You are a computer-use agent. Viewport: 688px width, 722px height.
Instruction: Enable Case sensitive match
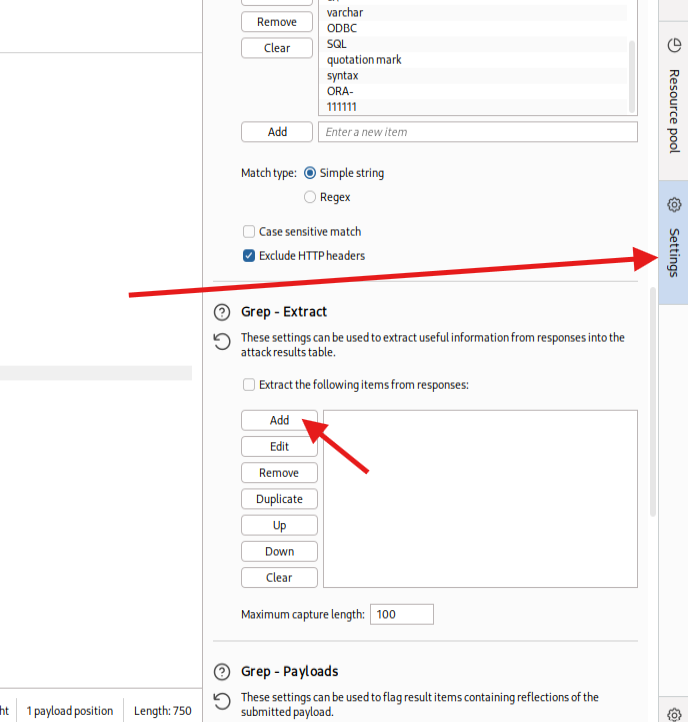tap(249, 231)
